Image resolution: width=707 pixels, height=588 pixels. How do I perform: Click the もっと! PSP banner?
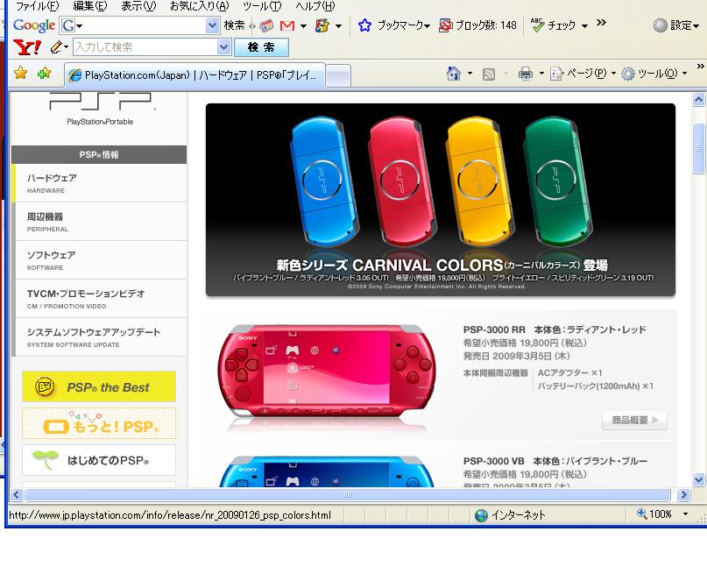99,423
